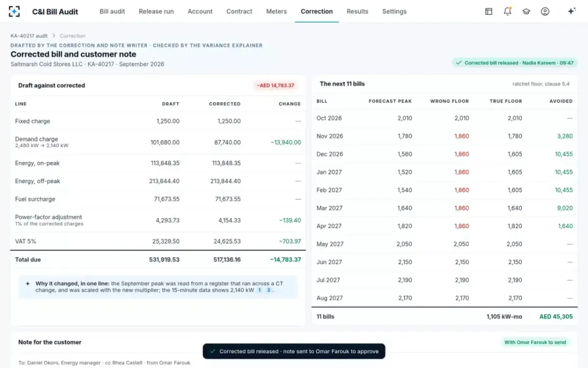Select the Jan 2027 bill row
The image size is (588, 368).
444,172
